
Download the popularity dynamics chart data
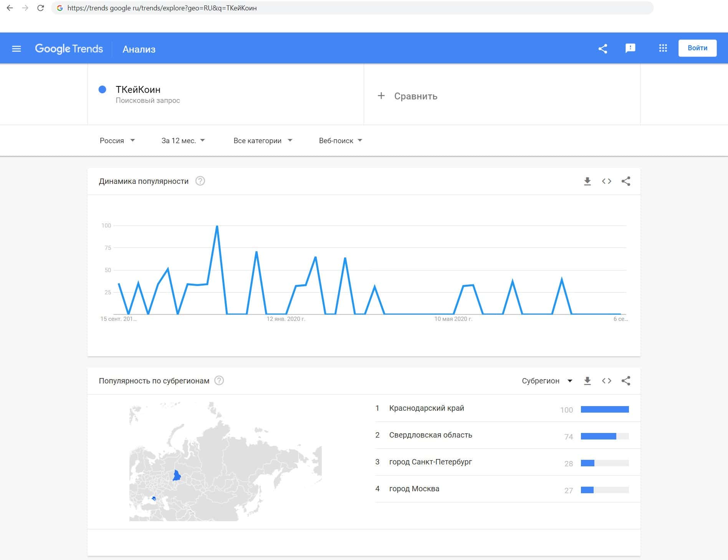tap(587, 181)
